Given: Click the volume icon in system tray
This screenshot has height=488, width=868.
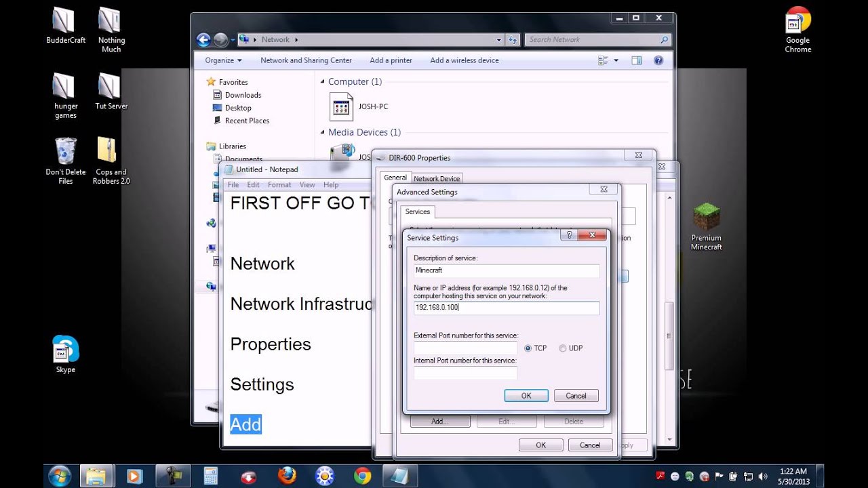Looking at the screenshot, I should [x=763, y=476].
